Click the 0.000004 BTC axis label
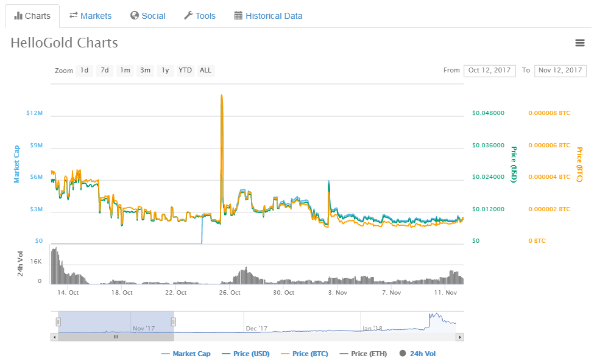 549,177
